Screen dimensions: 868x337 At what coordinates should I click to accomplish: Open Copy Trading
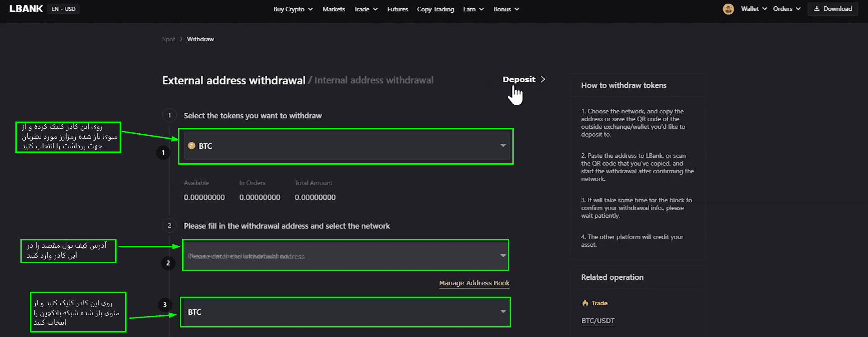point(435,9)
